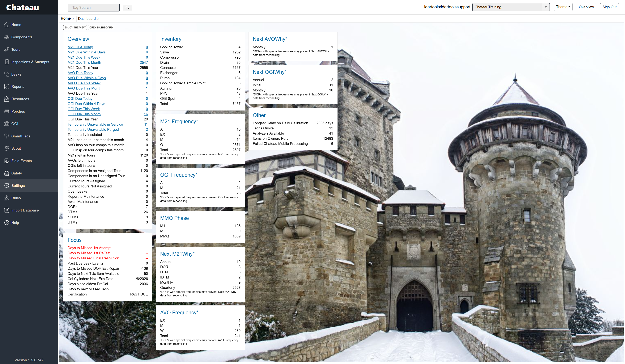Click the 11 count for Temporarily Unavailable in Service

pos(146,124)
